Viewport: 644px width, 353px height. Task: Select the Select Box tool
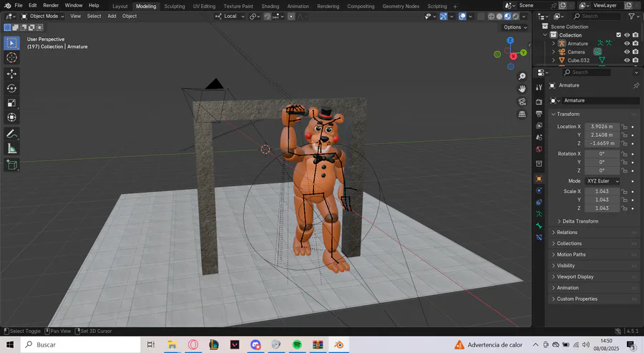click(x=11, y=43)
